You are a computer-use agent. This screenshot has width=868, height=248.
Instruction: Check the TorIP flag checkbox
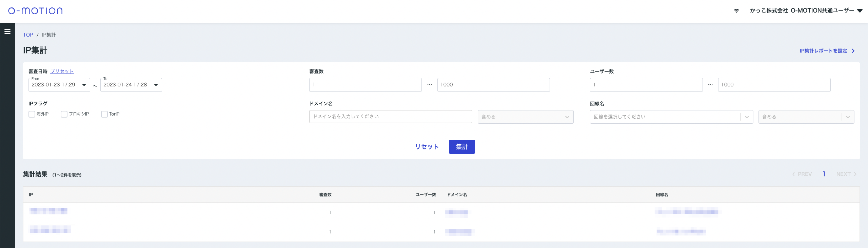[104, 114]
